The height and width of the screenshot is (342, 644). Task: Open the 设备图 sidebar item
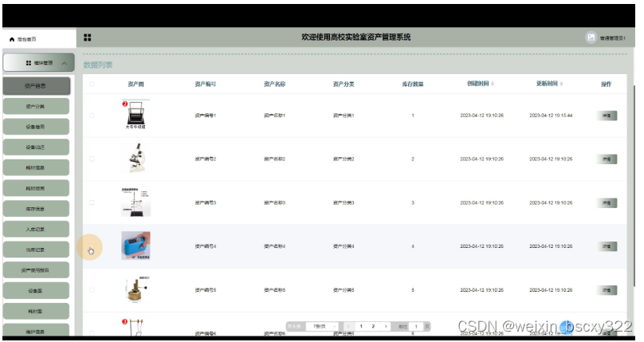[36, 291]
